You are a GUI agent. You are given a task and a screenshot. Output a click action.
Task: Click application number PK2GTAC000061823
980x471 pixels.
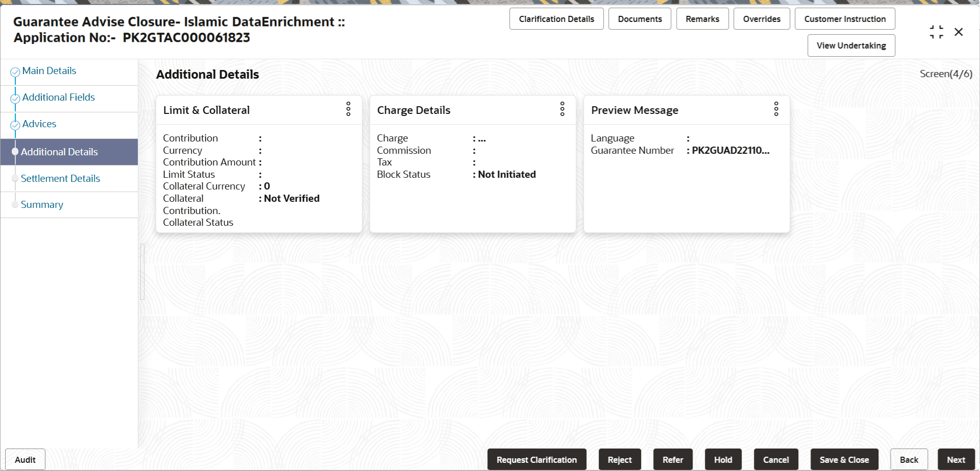point(186,38)
